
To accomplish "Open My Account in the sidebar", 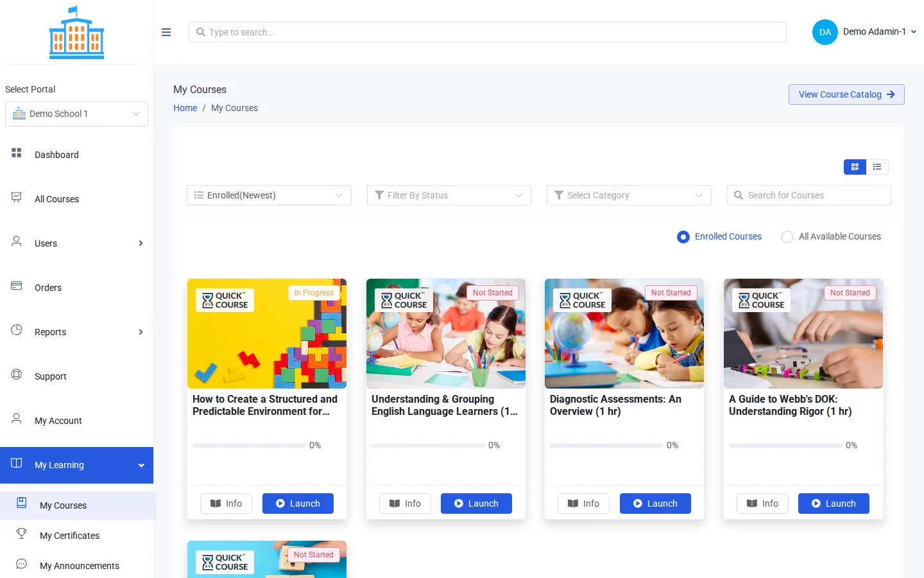I will click(76, 421).
